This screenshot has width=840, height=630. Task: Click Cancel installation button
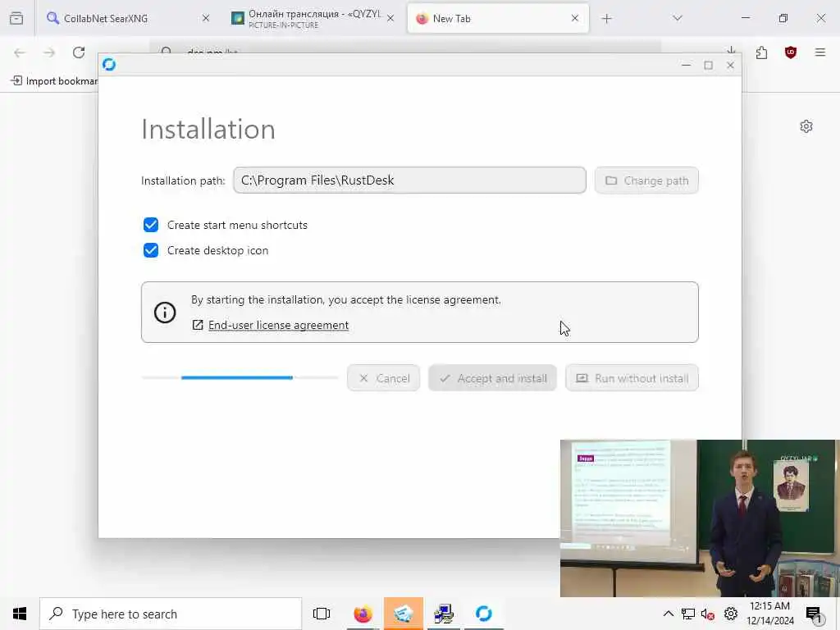[383, 378]
